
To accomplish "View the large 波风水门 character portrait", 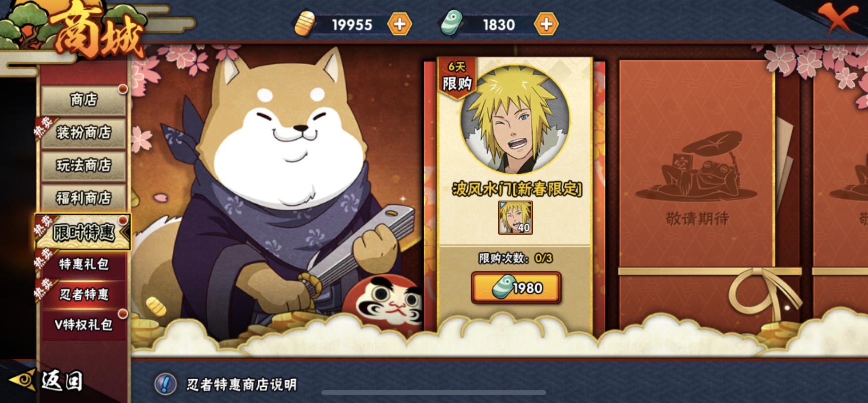I will [515, 119].
